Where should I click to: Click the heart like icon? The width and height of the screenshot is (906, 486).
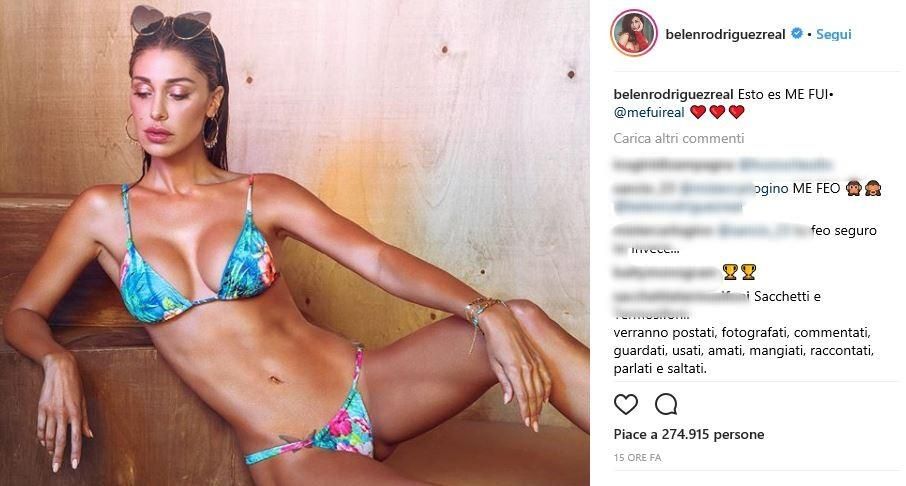point(626,405)
